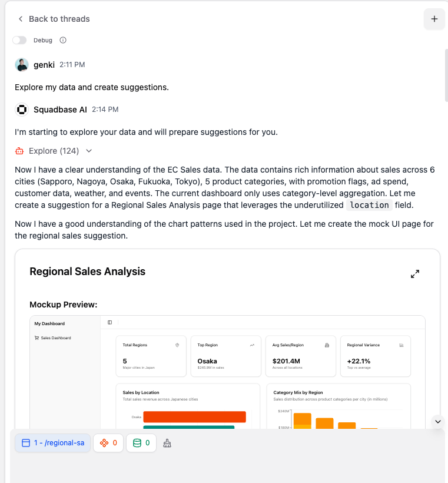Click the Top Region Osaka card
This screenshot has width=448, height=483.
(x=225, y=356)
